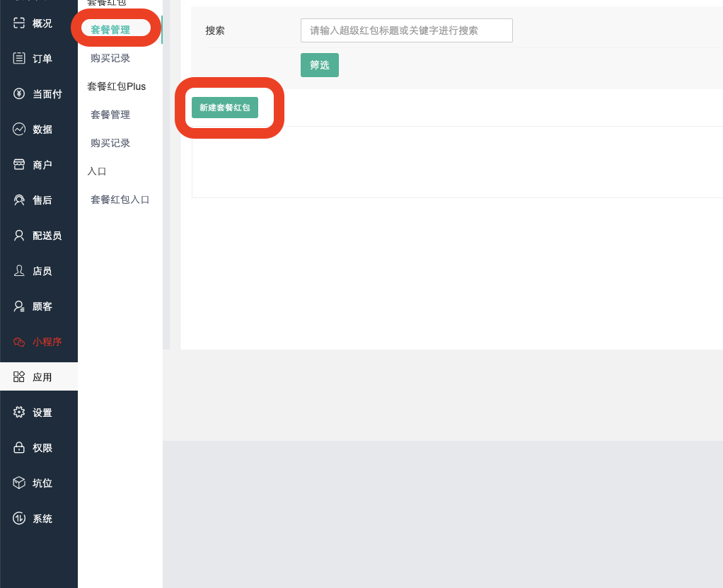This screenshot has height=588, width=723.
Task: Click the 筛选 filter button
Action: click(x=319, y=65)
